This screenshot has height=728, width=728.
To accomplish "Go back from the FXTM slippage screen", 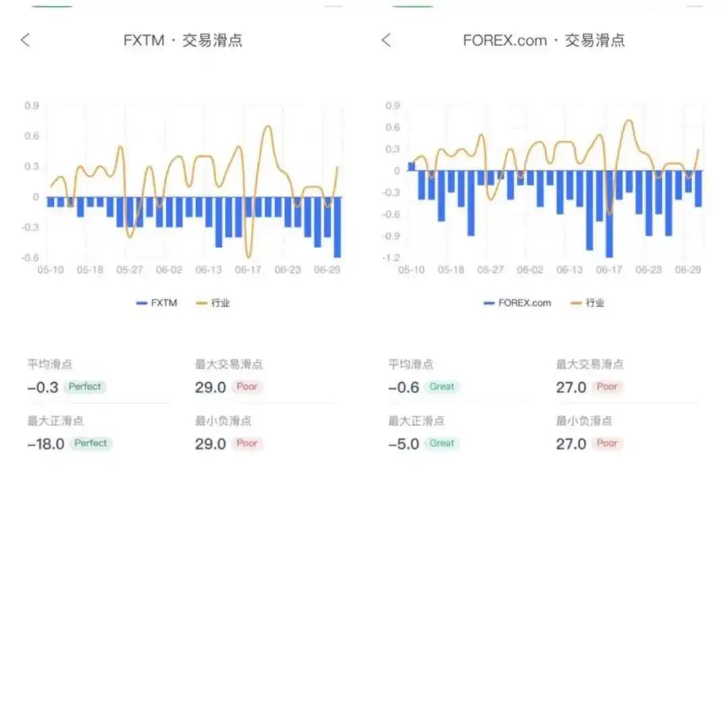I will pyautogui.click(x=26, y=40).
